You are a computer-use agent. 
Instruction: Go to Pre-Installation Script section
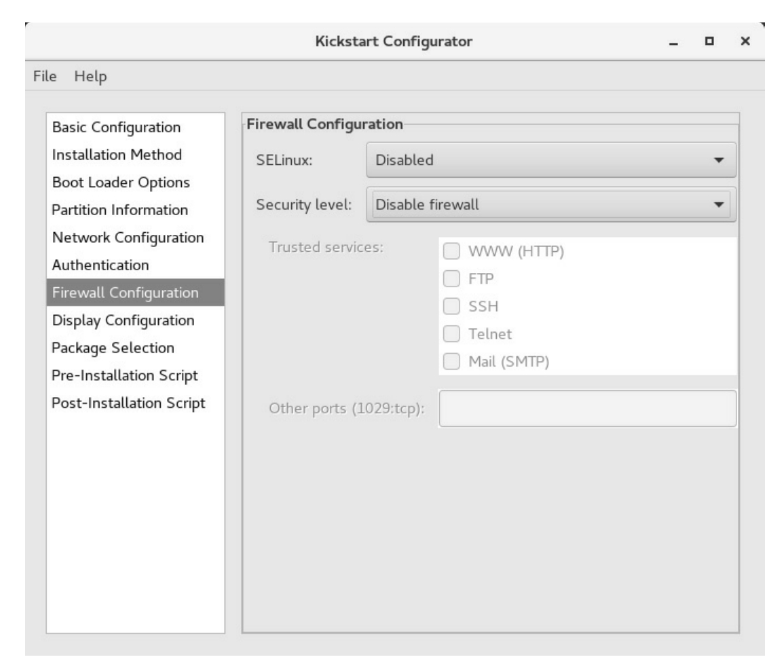pos(124,375)
